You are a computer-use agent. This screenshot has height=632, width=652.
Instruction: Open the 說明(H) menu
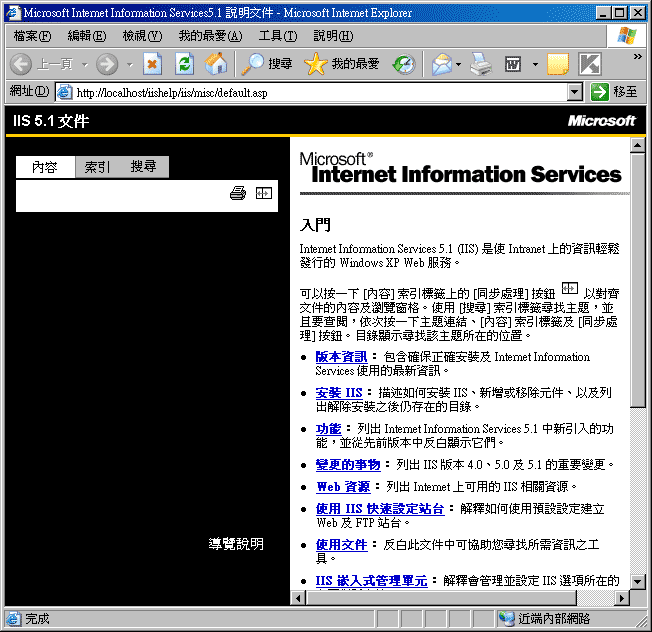pyautogui.click(x=333, y=36)
